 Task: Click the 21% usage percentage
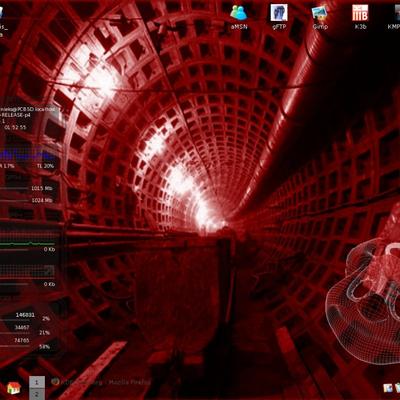coord(44,333)
